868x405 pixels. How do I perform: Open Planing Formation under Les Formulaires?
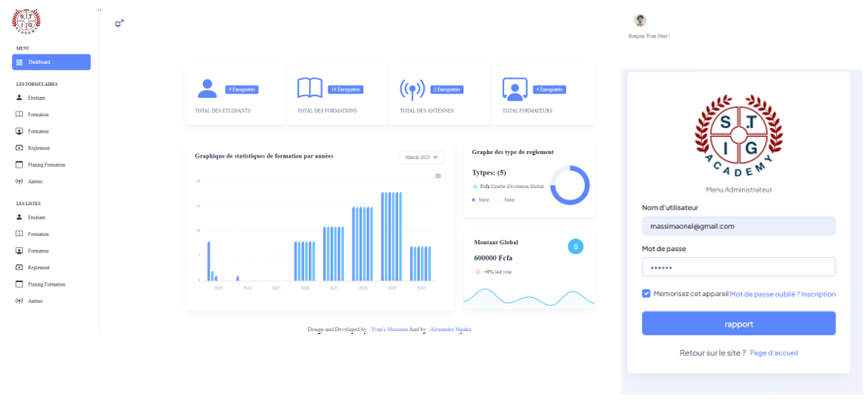(46, 164)
